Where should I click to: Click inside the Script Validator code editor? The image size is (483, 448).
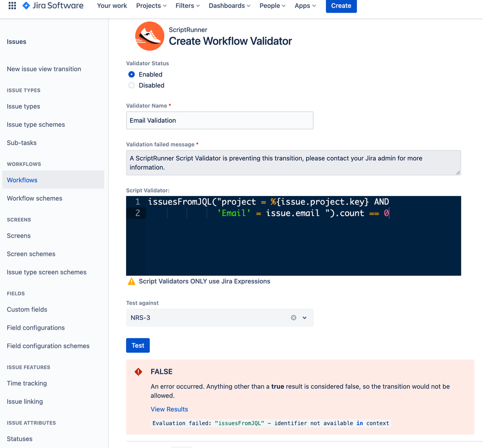coord(293,236)
